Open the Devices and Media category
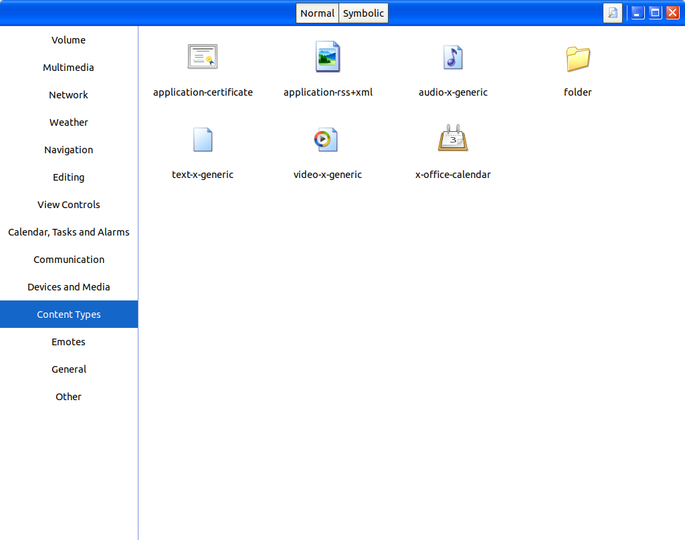 (69, 287)
